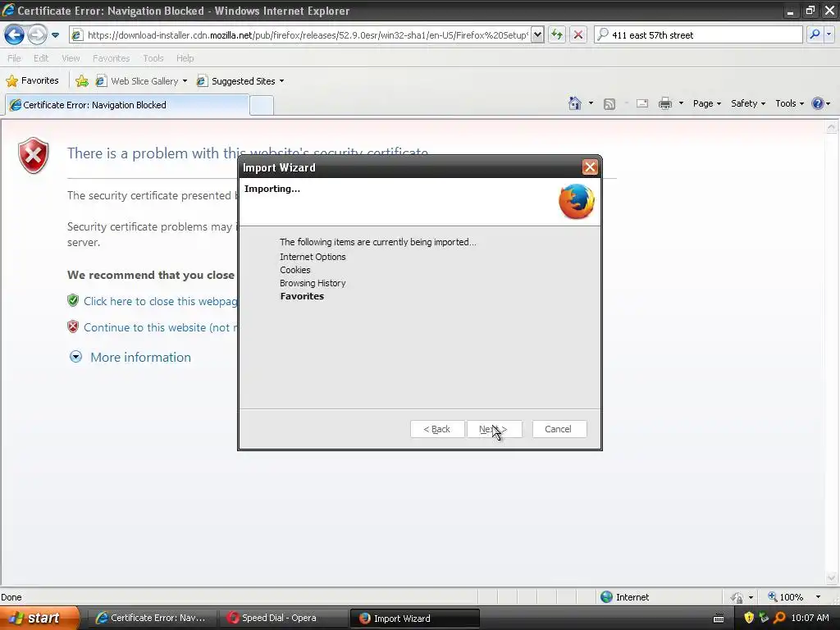Click the Internet Explorer Back arrow button

[x=15, y=35]
